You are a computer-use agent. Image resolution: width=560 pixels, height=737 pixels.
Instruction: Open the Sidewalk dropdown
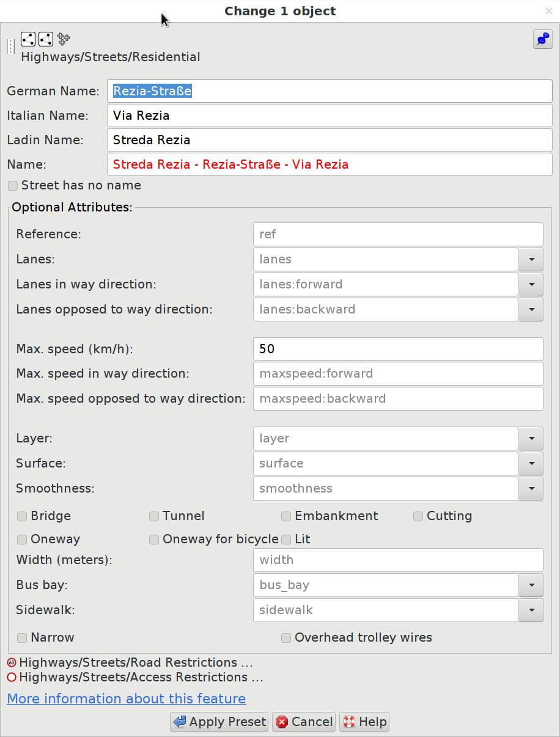coord(531,610)
